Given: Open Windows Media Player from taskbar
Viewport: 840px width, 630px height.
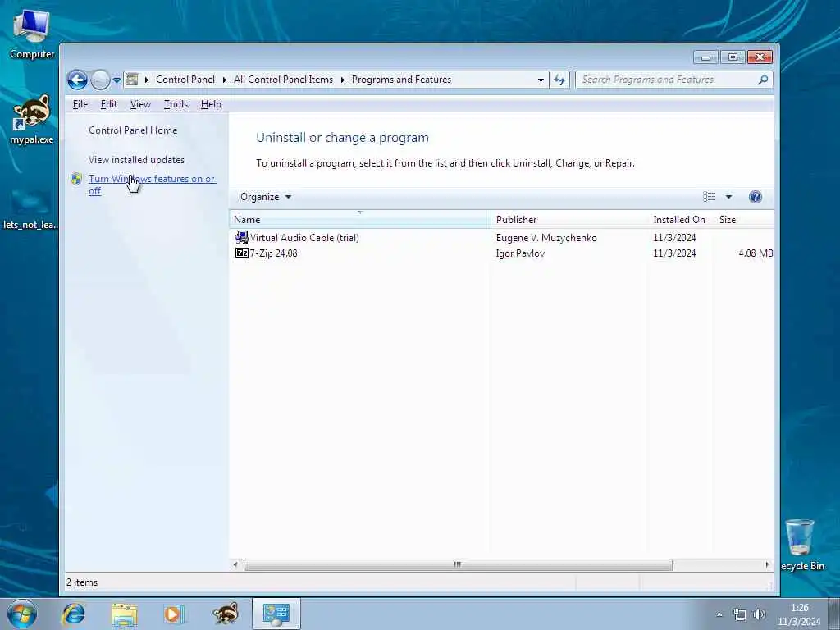Looking at the screenshot, I should [173, 614].
